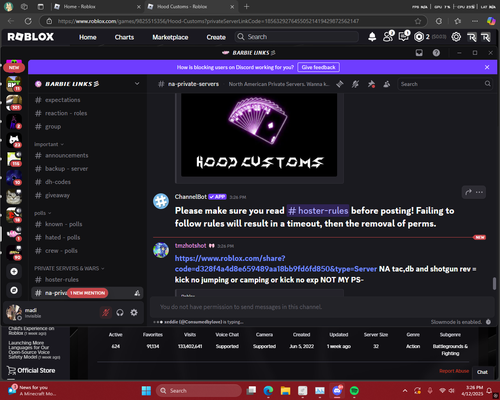Toggle notification settings bell in channel header
500x400 pixels.
(355, 84)
